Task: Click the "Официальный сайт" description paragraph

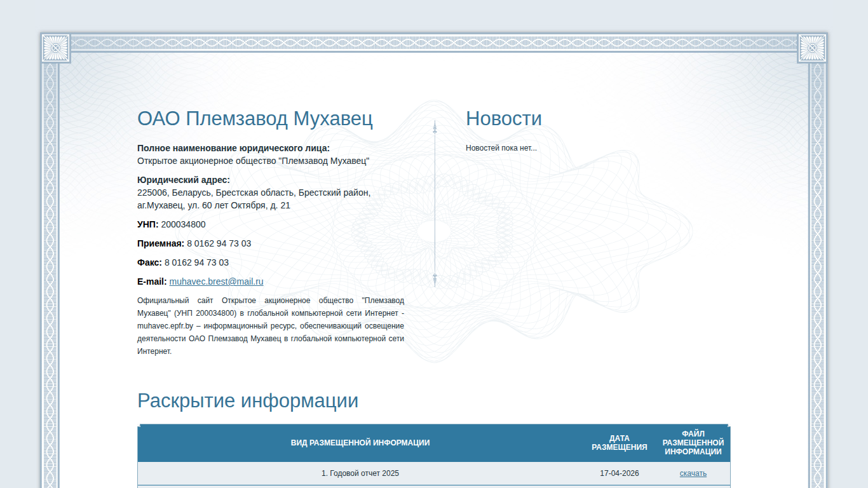Action: tap(271, 326)
